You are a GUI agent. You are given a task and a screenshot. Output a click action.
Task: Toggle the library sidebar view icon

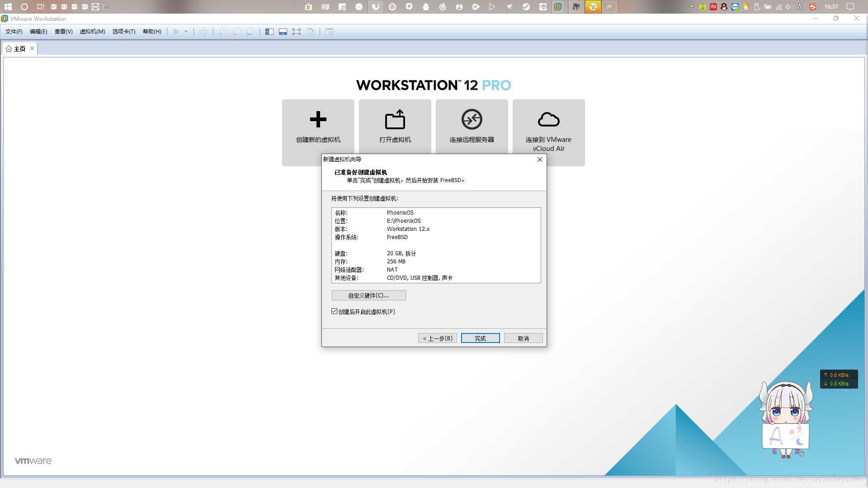click(269, 32)
